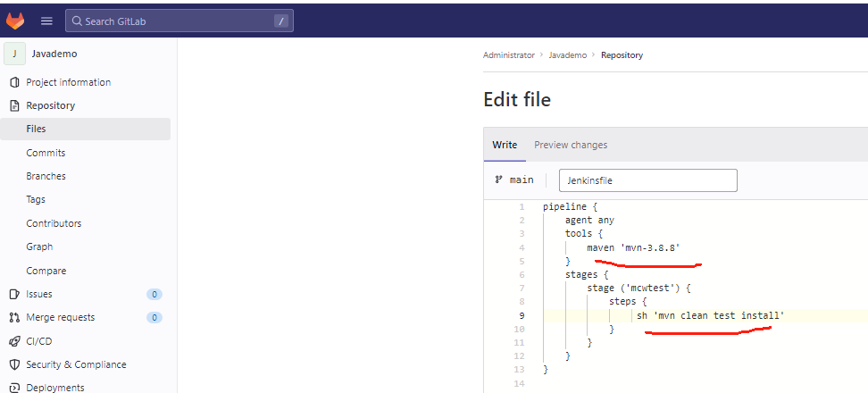The height and width of the screenshot is (393, 868).
Task: Click the 'steps {' code line
Action: (x=628, y=302)
